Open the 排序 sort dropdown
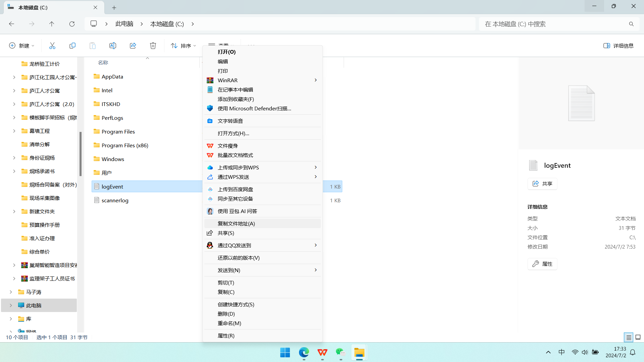 183,46
